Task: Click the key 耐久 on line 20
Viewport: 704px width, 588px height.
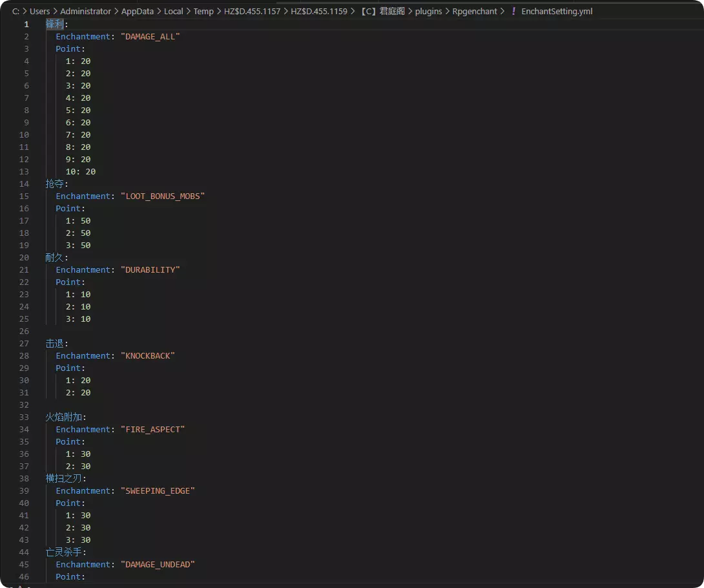Action: click(55, 257)
